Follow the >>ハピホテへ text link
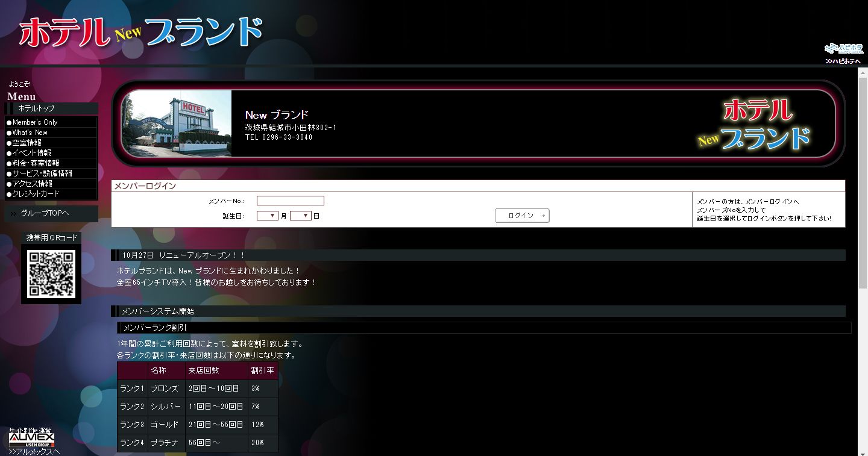The width and height of the screenshot is (868, 456). coord(843,61)
